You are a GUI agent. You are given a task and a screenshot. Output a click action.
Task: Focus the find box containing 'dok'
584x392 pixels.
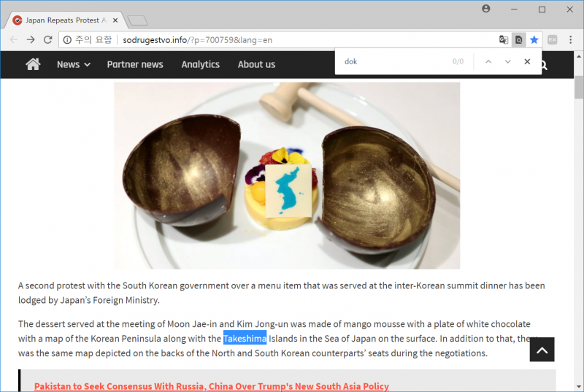coord(395,62)
